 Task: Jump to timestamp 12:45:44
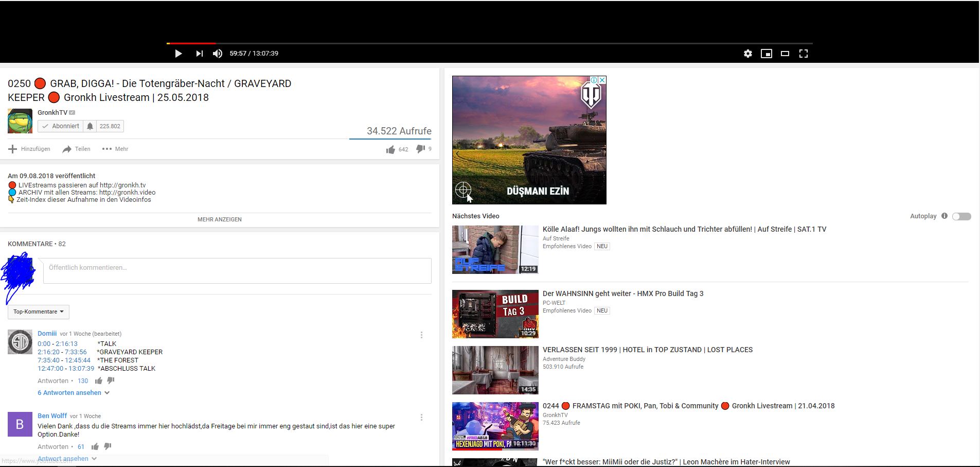pyautogui.click(x=78, y=360)
